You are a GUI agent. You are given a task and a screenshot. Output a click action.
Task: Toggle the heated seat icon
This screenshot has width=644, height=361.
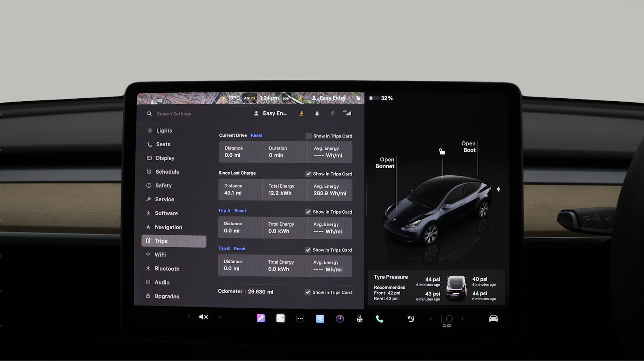(x=410, y=319)
